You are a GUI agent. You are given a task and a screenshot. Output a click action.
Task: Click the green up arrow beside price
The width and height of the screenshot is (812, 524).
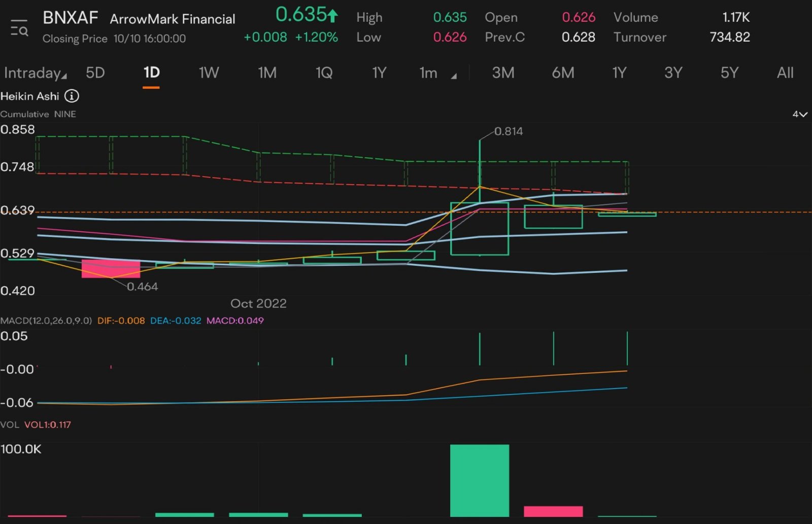click(332, 16)
